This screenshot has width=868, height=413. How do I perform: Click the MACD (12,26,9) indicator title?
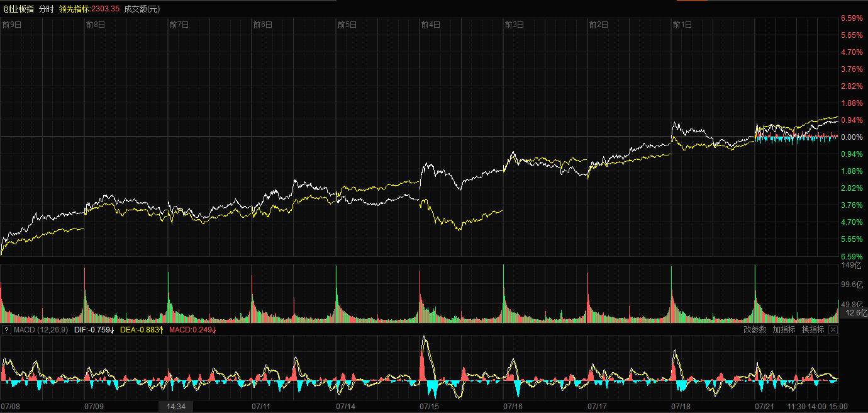pyautogui.click(x=41, y=330)
